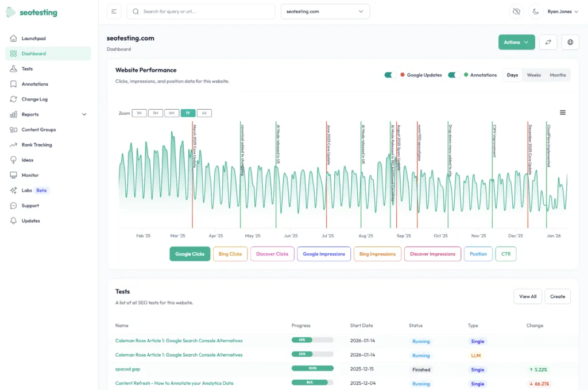Image resolution: width=588 pixels, height=390 pixels.
Task: Click the Change Log icon in sidebar
Action: click(x=13, y=99)
